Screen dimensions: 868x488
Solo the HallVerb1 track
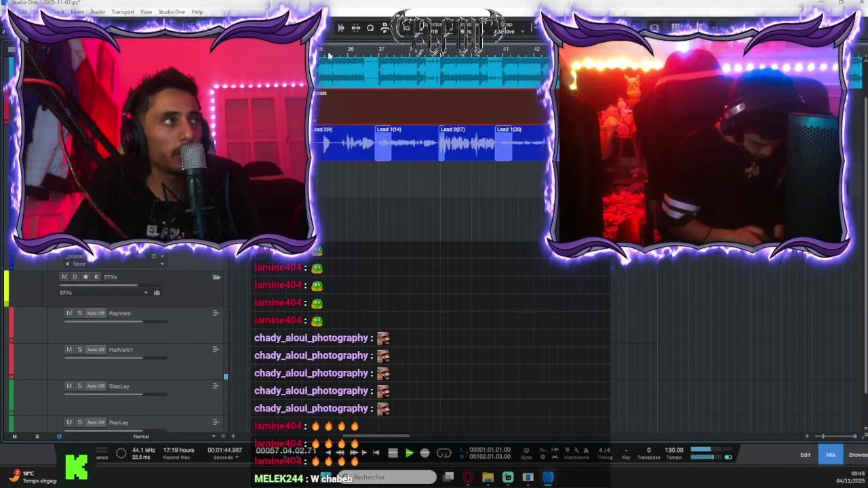click(79, 350)
